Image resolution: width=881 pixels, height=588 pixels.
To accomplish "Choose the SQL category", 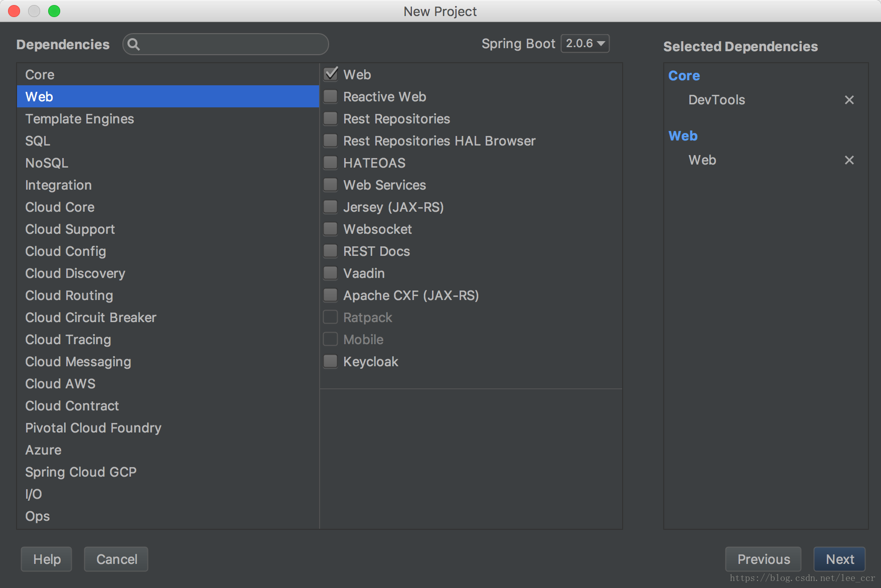I will click(x=168, y=140).
